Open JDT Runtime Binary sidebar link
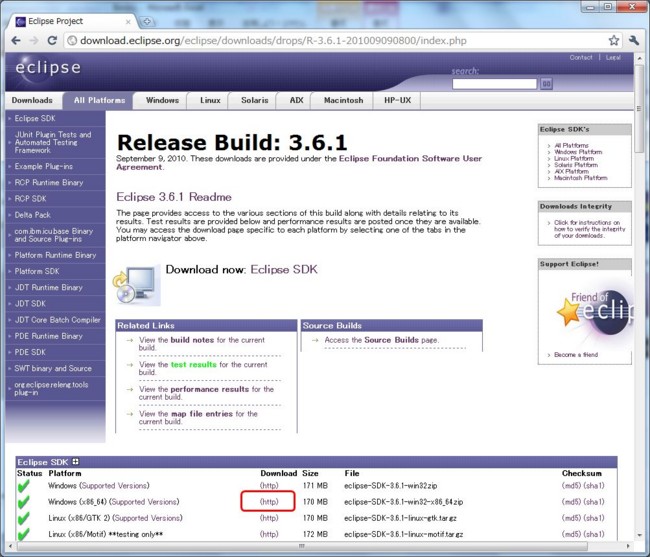Screen dimensions: 650x557 [x=49, y=288]
